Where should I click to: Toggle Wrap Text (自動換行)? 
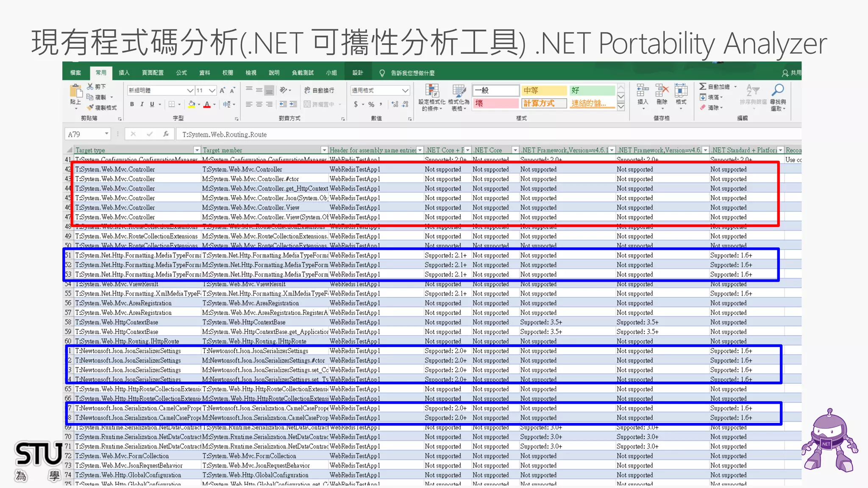coord(319,90)
